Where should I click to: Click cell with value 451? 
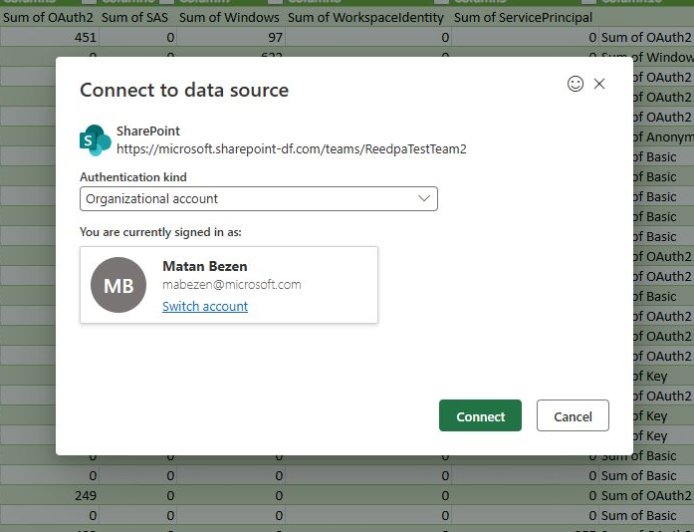49,38
